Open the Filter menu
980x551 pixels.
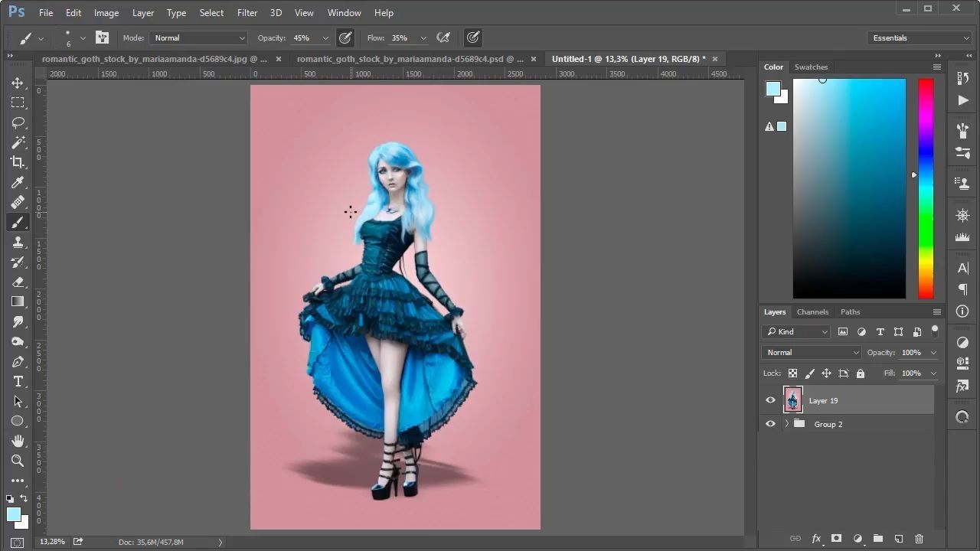[x=247, y=13]
